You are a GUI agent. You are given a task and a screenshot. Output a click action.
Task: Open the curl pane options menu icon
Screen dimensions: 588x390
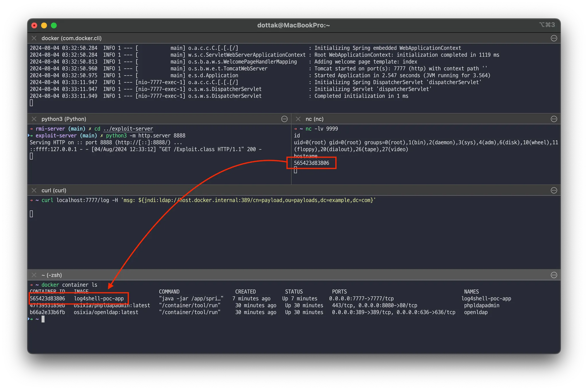554,190
